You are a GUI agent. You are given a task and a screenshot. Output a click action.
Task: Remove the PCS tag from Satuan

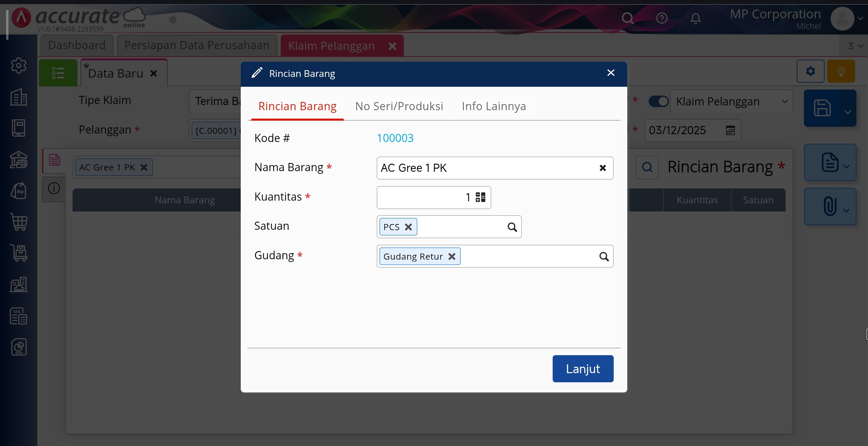pos(409,227)
